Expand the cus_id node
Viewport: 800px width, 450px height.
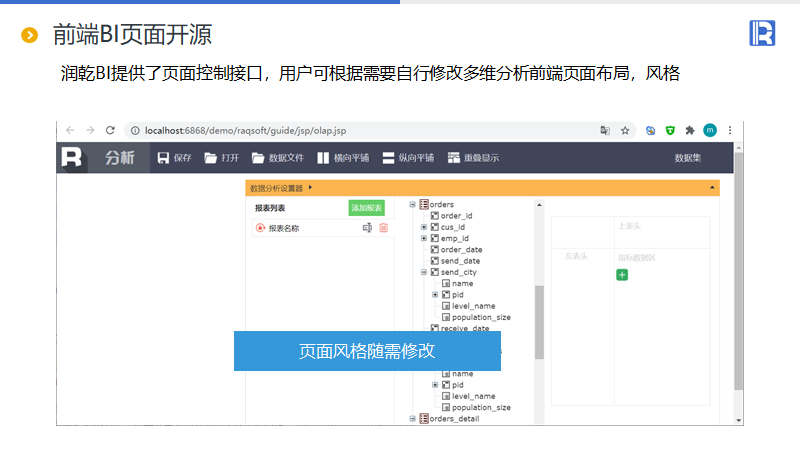[x=423, y=227]
